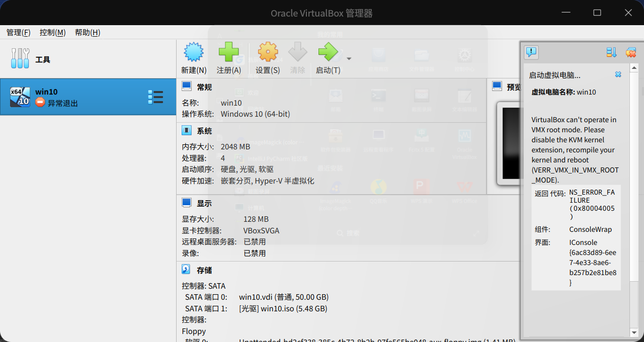
Task: Toggle the notification center speech-bubble icon
Action: click(x=531, y=52)
